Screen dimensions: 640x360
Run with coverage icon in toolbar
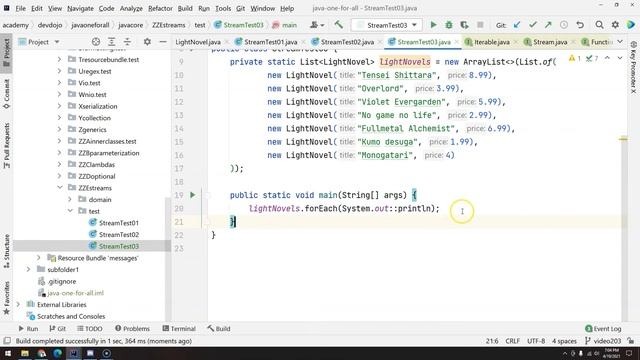(x=464, y=25)
